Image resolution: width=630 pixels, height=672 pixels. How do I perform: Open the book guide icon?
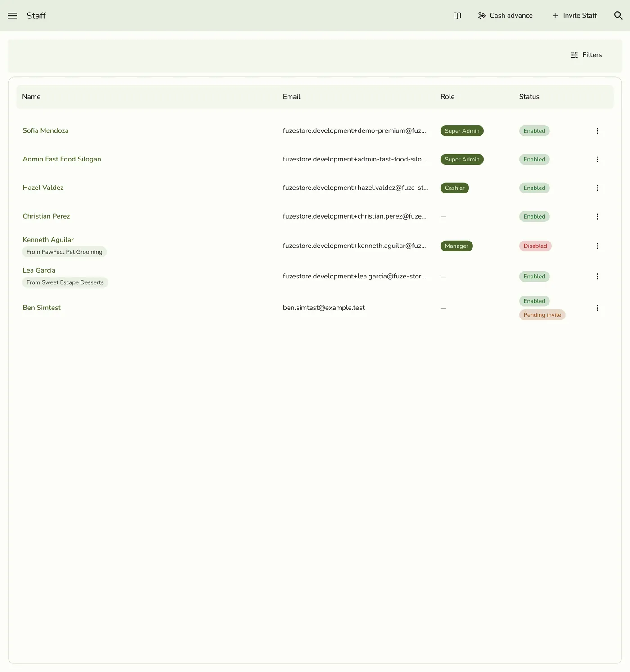click(457, 16)
